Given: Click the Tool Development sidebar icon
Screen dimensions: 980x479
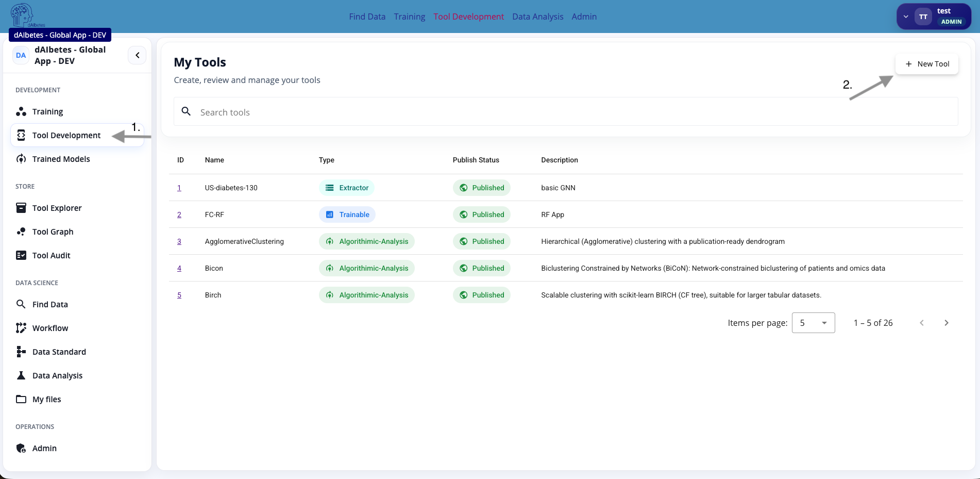Looking at the screenshot, I should tap(21, 135).
